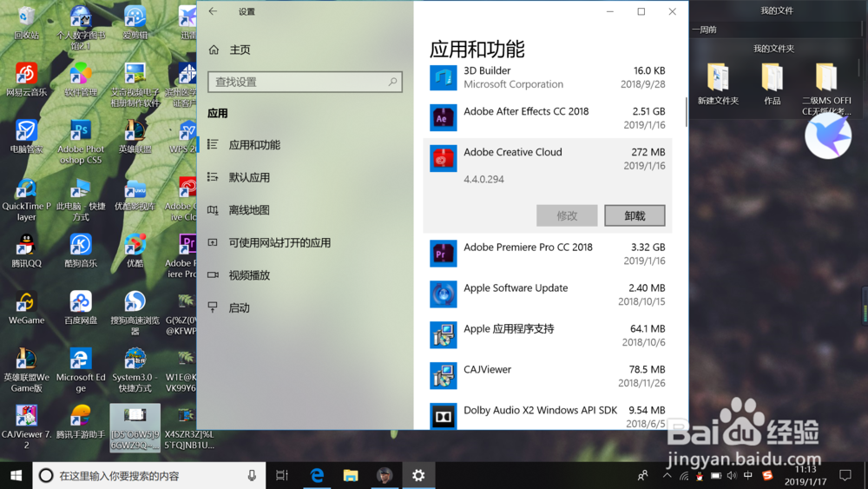This screenshot has height=489, width=868.
Task: Click the 2.51 GB size text
Action: (648, 111)
